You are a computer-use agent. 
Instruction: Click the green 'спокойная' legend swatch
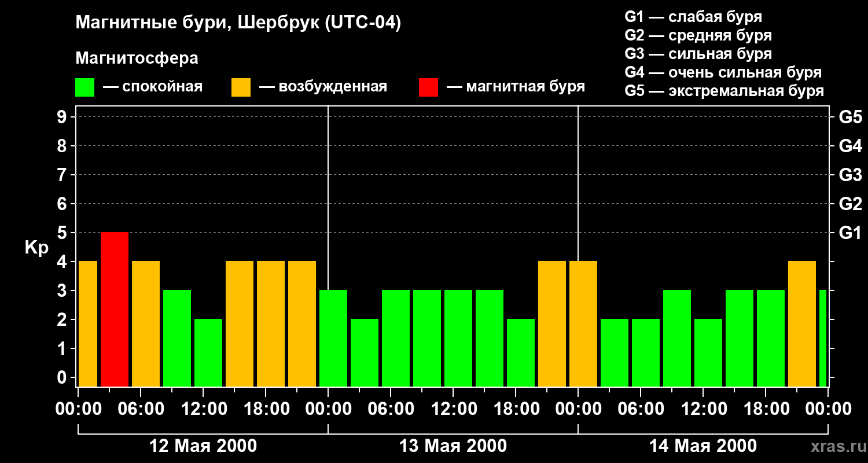tap(84, 87)
